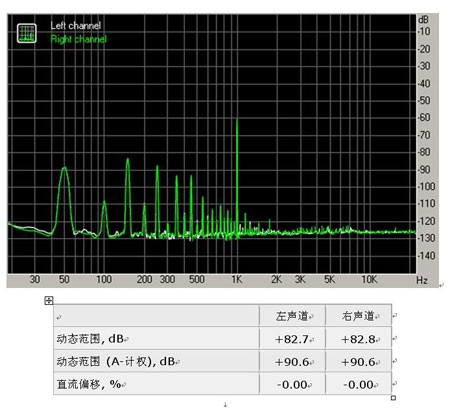This screenshot has width=450, height=408.
Task: Click the +90.6 right channel value
Action: click(358, 362)
